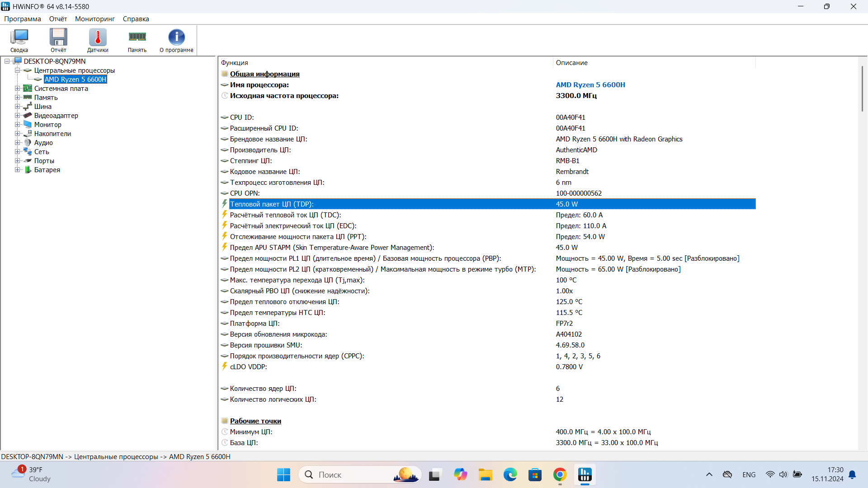Open Google Chrome from the taskbar

560,475
